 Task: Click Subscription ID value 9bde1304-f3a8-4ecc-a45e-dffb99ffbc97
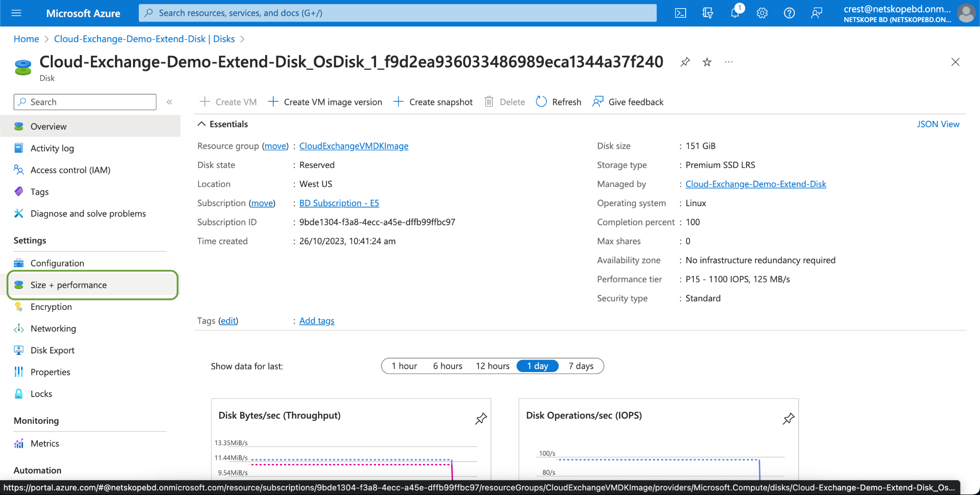click(x=377, y=222)
